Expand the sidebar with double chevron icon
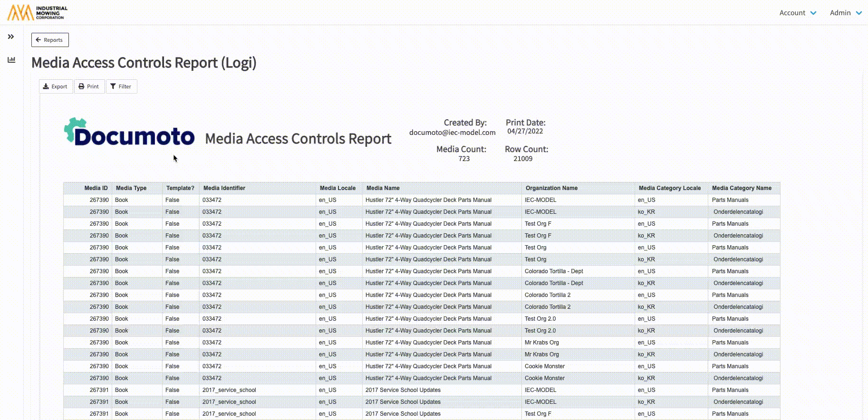This screenshot has height=420, width=868. 11,37
